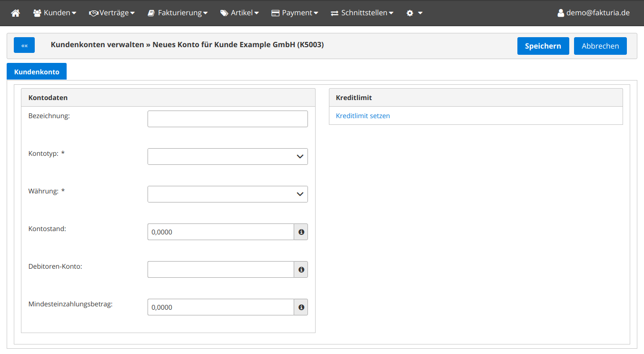Viewport: 644px width, 354px height.
Task: Select the Kundenkonto tab
Action: click(x=37, y=72)
